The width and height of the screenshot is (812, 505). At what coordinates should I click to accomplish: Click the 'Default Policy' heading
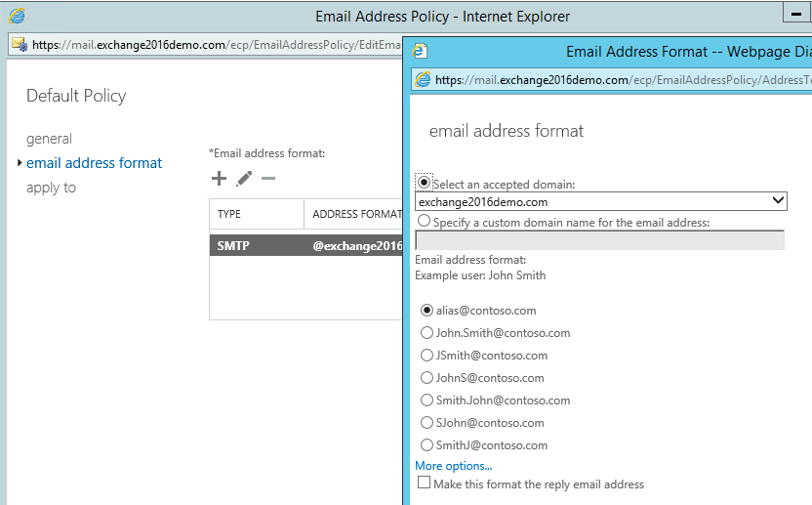[76, 96]
